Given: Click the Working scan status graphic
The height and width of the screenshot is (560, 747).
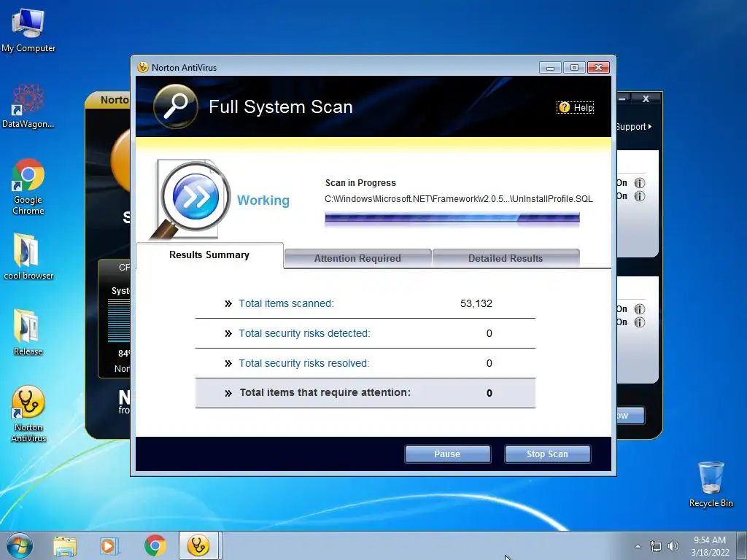Looking at the screenshot, I should click(x=190, y=200).
